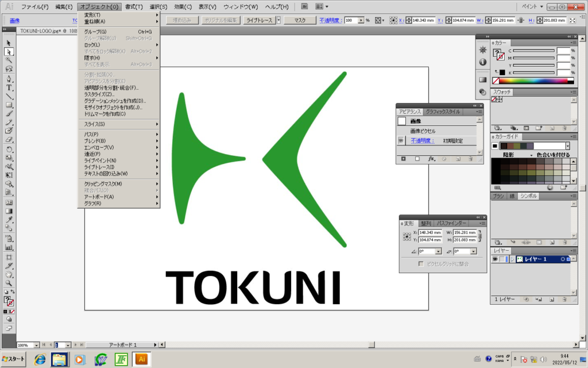Open the Color Guide harmony rules dropdown
588x368 pixels.
pyautogui.click(x=568, y=146)
